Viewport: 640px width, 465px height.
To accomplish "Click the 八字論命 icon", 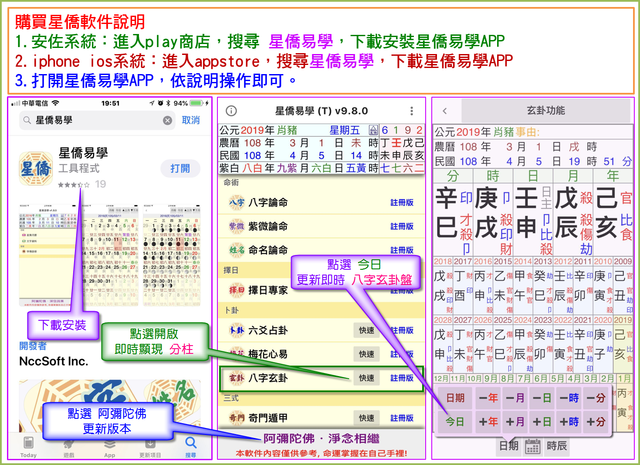I will 236,202.
